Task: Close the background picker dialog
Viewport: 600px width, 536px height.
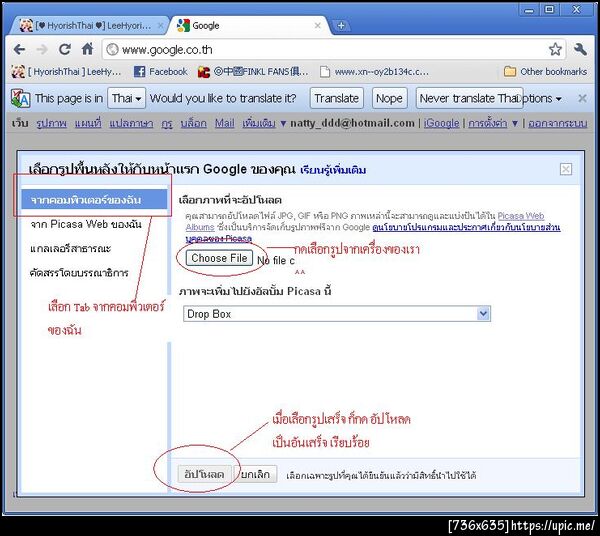Action: [x=566, y=169]
